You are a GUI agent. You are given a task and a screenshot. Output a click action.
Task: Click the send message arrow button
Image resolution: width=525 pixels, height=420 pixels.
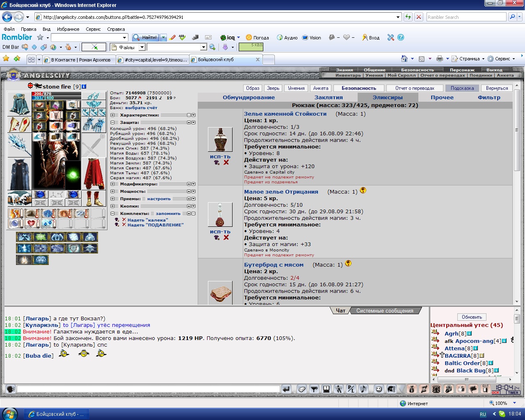[x=286, y=389]
